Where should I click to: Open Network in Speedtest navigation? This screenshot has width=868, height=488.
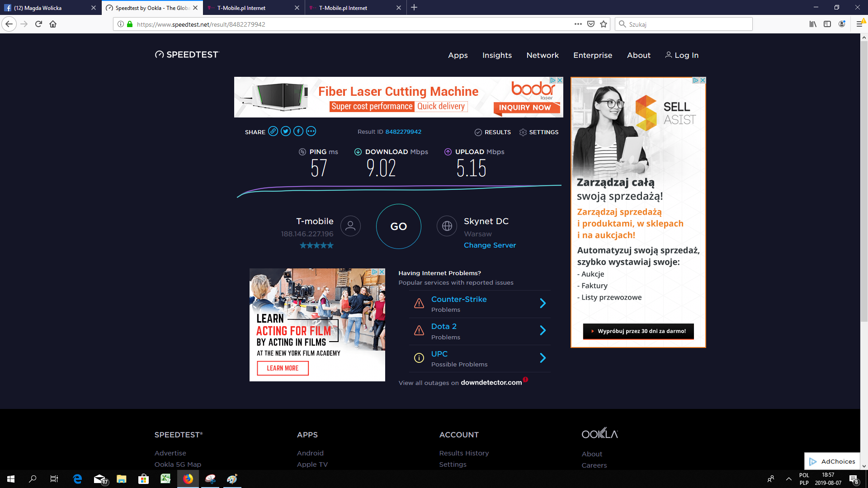tap(542, 55)
